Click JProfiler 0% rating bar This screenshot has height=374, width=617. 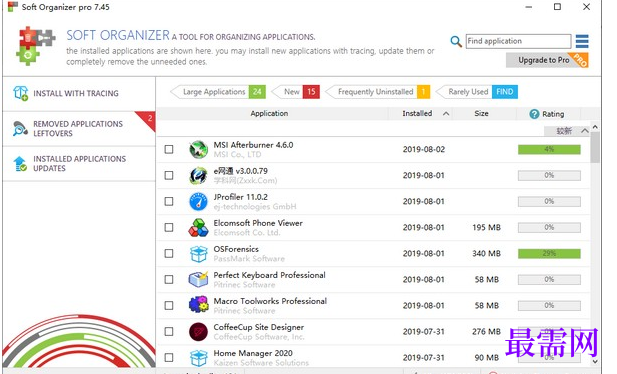pos(549,201)
